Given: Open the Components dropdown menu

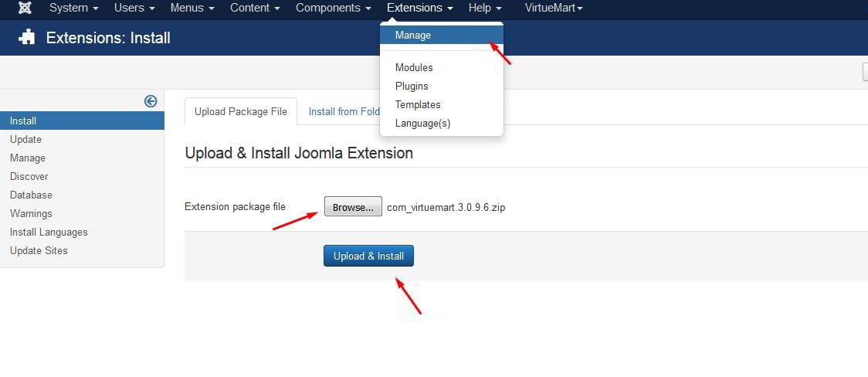Looking at the screenshot, I should tap(333, 8).
